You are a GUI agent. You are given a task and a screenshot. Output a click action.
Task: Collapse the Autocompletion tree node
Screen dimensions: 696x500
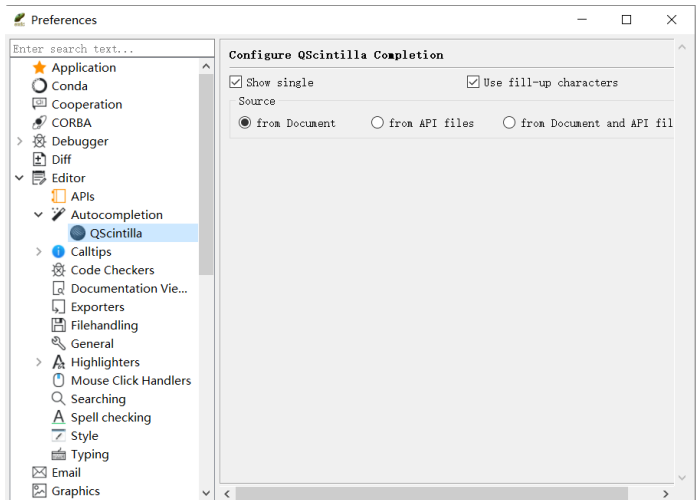[x=39, y=214]
